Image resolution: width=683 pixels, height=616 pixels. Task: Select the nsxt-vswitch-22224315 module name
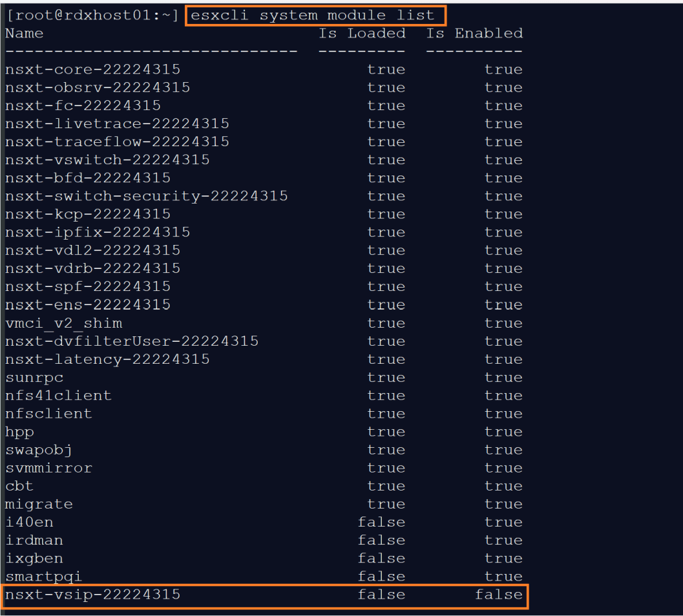tap(107, 160)
